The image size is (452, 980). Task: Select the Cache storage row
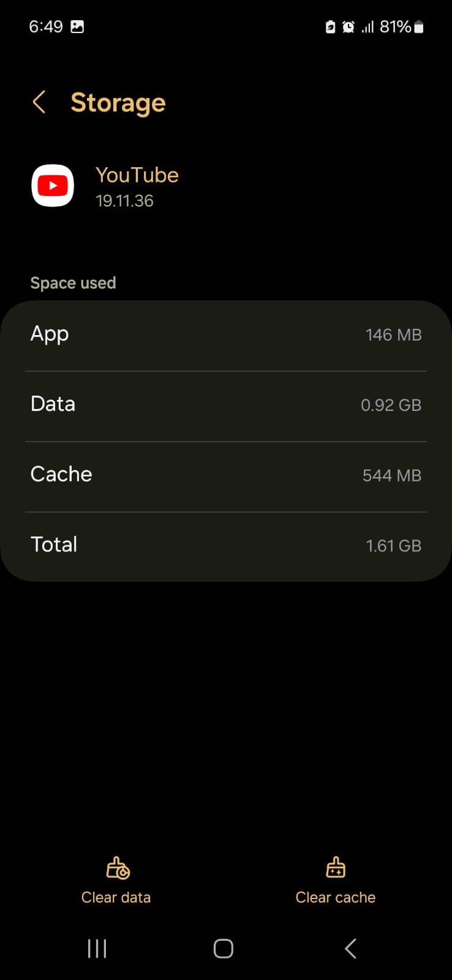[x=226, y=475]
